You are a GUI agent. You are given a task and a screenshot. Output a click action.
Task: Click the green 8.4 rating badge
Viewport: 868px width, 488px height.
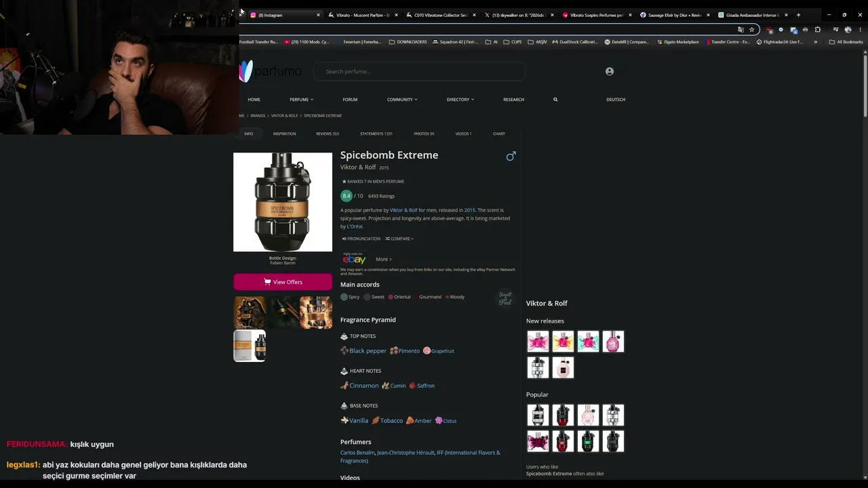click(347, 196)
